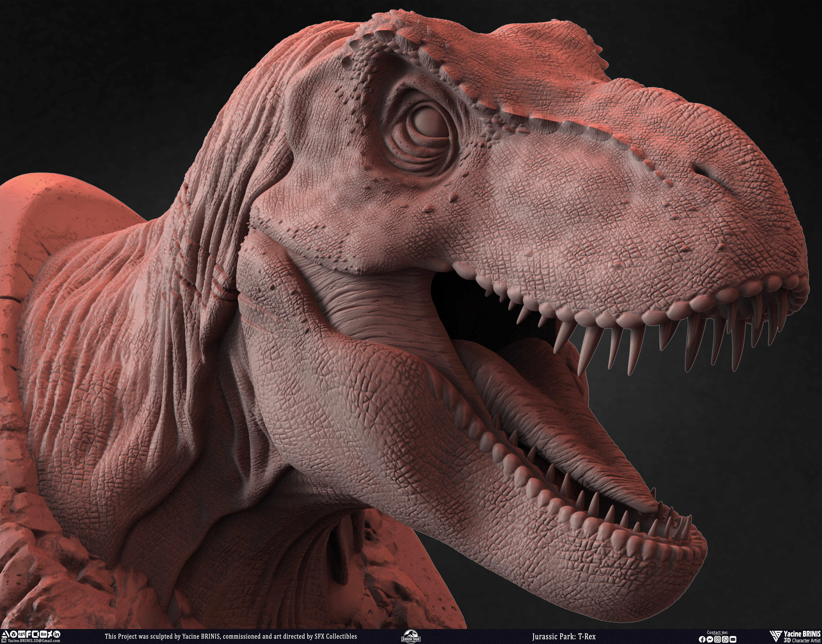Toggle the ZBrushCentral icon on

[x=50, y=635]
